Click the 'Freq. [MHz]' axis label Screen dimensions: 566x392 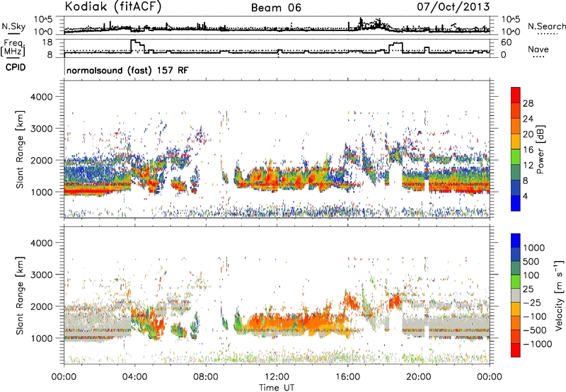click(13, 47)
